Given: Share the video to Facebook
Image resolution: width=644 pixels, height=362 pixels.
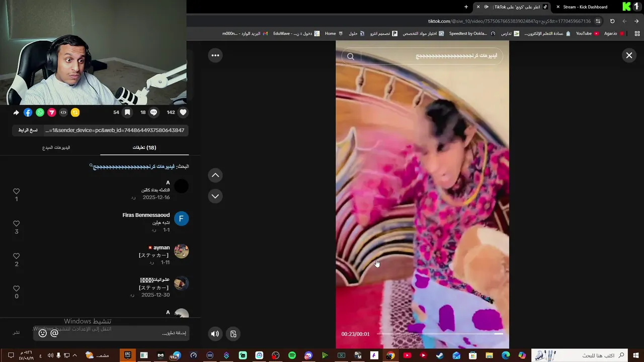Looking at the screenshot, I should 28,113.
